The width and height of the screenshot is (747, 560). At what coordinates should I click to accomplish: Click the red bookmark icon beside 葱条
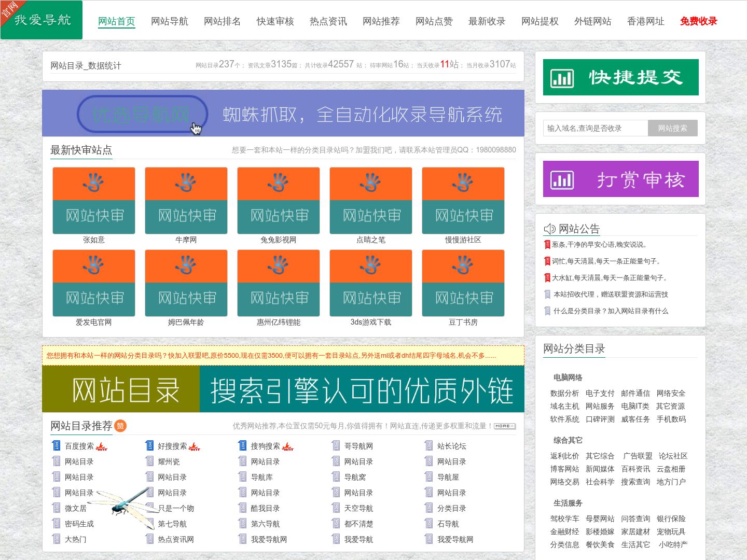[547, 244]
